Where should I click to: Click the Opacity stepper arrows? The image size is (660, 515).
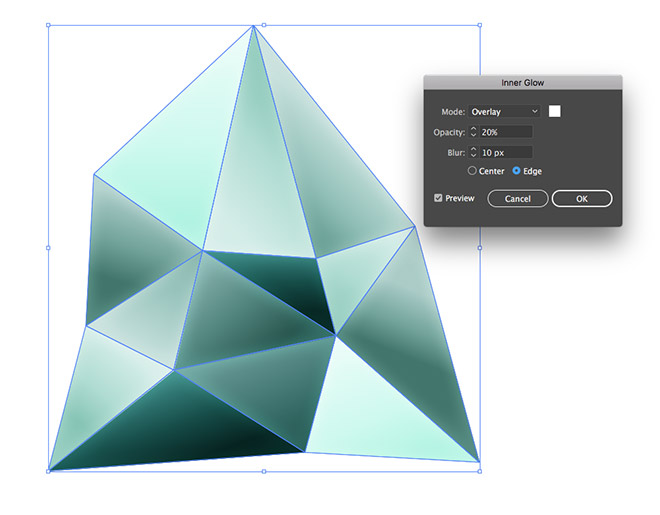(x=473, y=132)
